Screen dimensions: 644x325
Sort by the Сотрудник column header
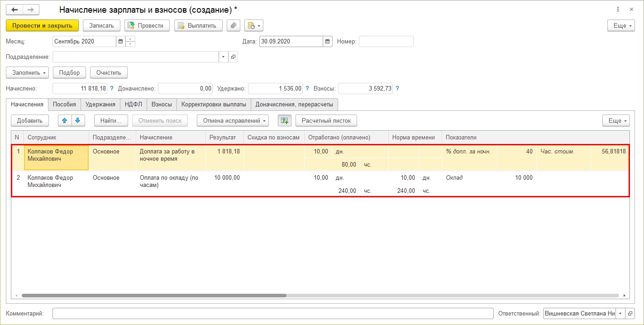[57, 137]
